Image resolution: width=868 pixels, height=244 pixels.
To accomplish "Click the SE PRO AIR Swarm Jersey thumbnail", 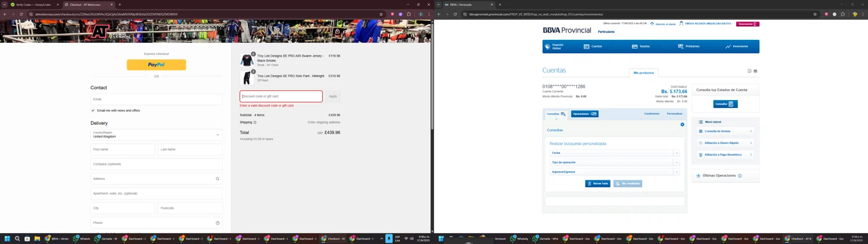I will tap(247, 60).
